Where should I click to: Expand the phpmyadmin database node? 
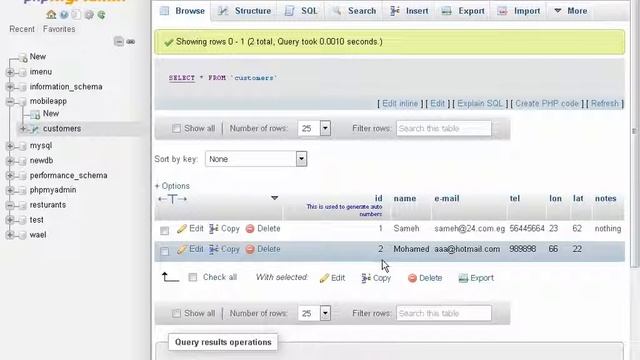pyautogui.click(x=10, y=191)
